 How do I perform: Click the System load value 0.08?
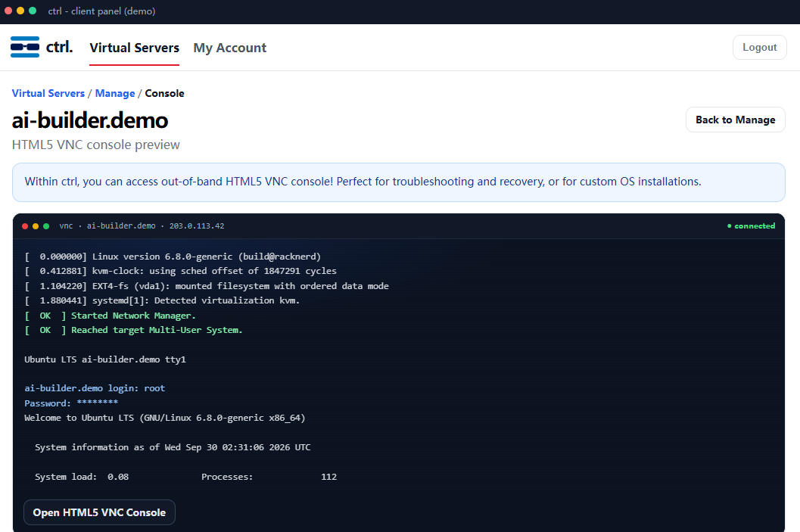click(x=118, y=477)
